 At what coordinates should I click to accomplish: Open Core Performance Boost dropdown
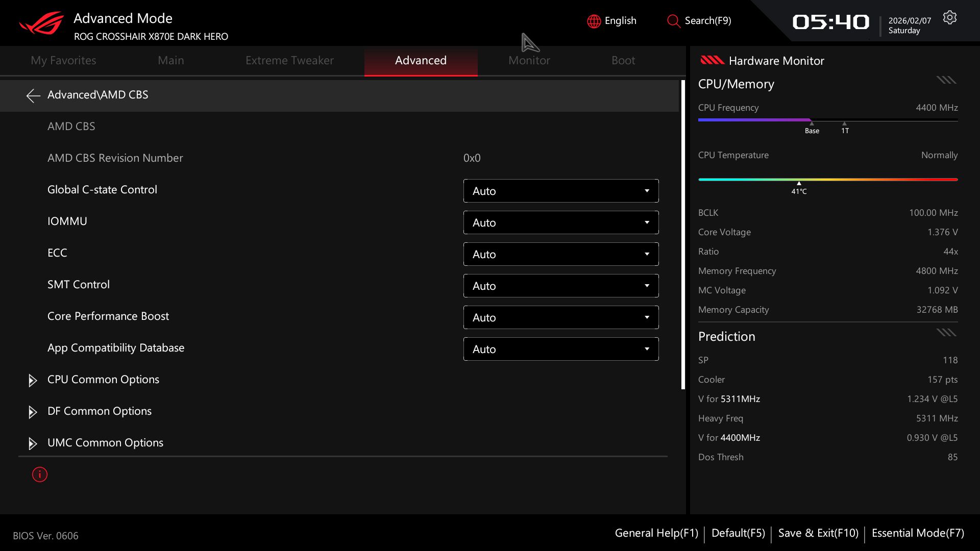(560, 317)
